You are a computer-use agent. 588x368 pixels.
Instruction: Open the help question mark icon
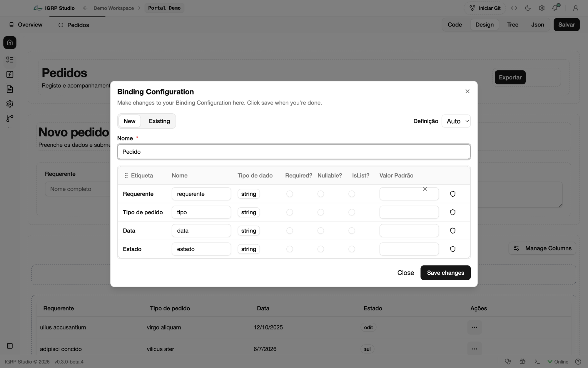click(x=578, y=362)
